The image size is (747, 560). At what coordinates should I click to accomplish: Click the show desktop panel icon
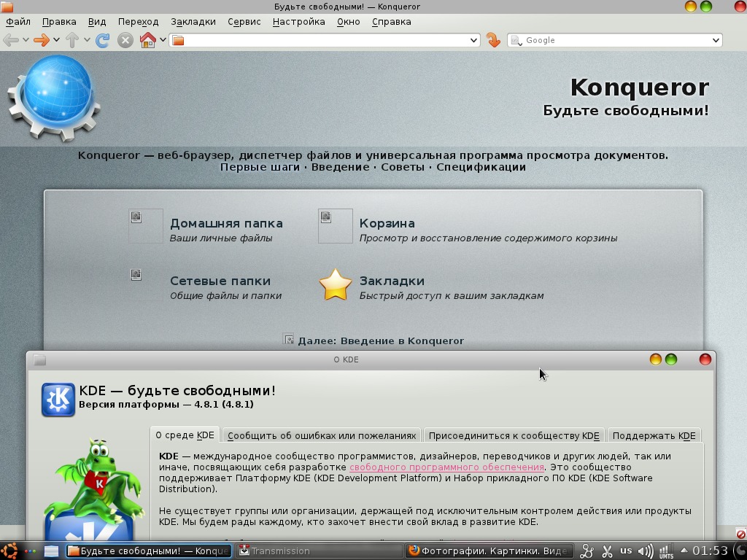click(51, 551)
